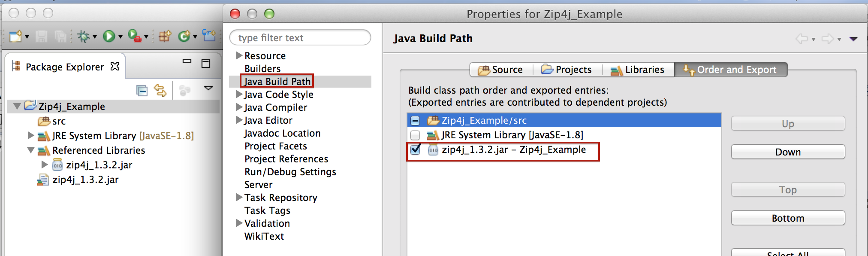868x256 pixels.
Task: Collapse the Referenced Libraries node
Action: pos(31,150)
